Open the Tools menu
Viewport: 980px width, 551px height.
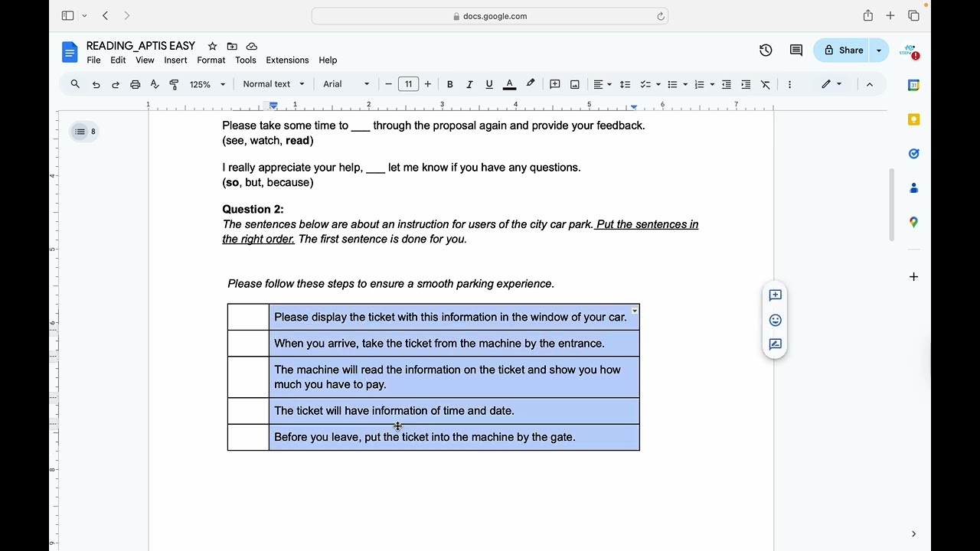246,60
